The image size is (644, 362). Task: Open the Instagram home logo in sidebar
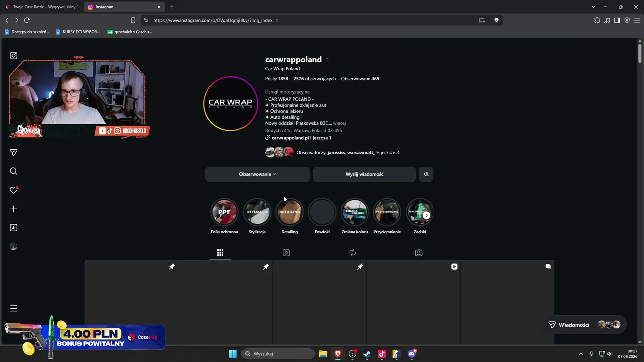pyautogui.click(x=14, y=56)
